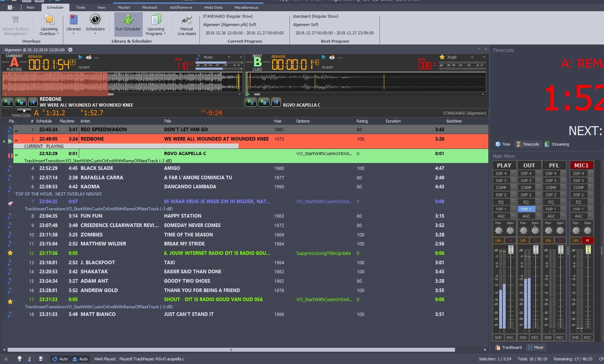Image resolution: width=604 pixels, height=364 pixels.
Task: Click REC button on OUT channel
Action: click(535, 338)
